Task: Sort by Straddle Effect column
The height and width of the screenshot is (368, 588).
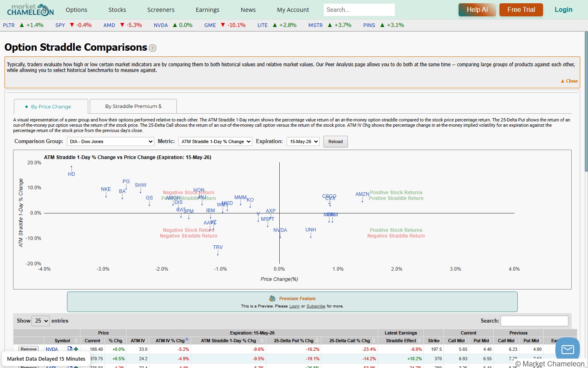Action: click(401, 341)
